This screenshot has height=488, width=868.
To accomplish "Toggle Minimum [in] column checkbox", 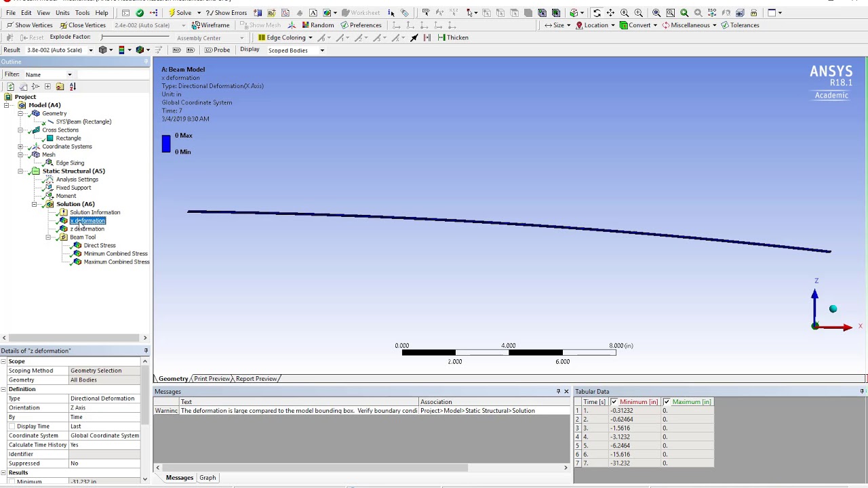I will 614,402.
